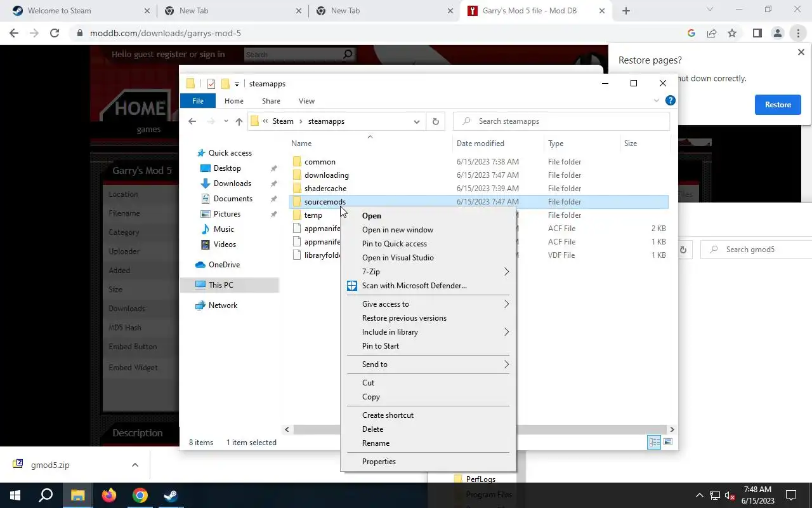Switch to large icons view
812x508 pixels.
click(x=667, y=442)
